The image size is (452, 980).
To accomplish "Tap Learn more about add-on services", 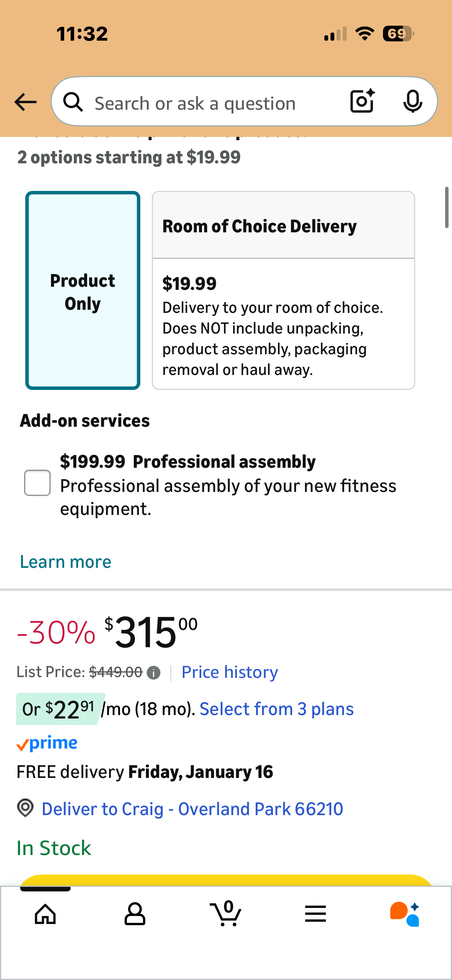I will [66, 562].
